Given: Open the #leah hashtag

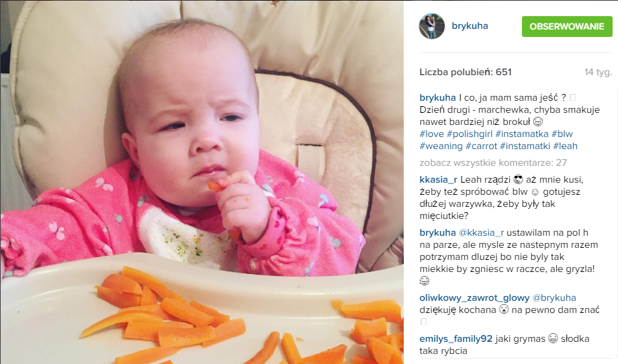Looking at the screenshot, I should point(565,146).
